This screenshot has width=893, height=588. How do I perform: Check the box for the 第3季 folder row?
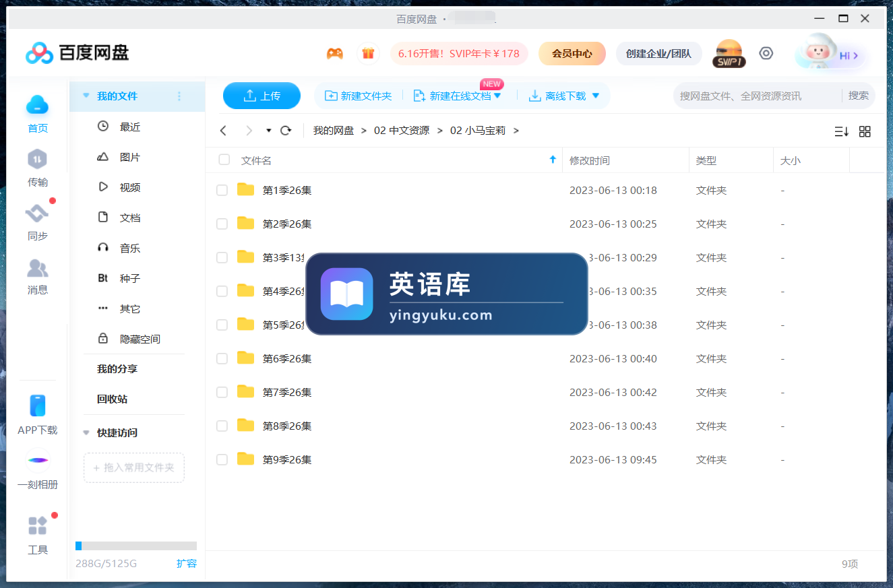tap(222, 257)
